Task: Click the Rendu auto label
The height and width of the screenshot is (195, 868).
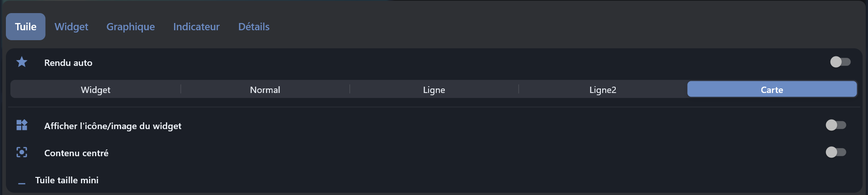Action: pos(68,63)
